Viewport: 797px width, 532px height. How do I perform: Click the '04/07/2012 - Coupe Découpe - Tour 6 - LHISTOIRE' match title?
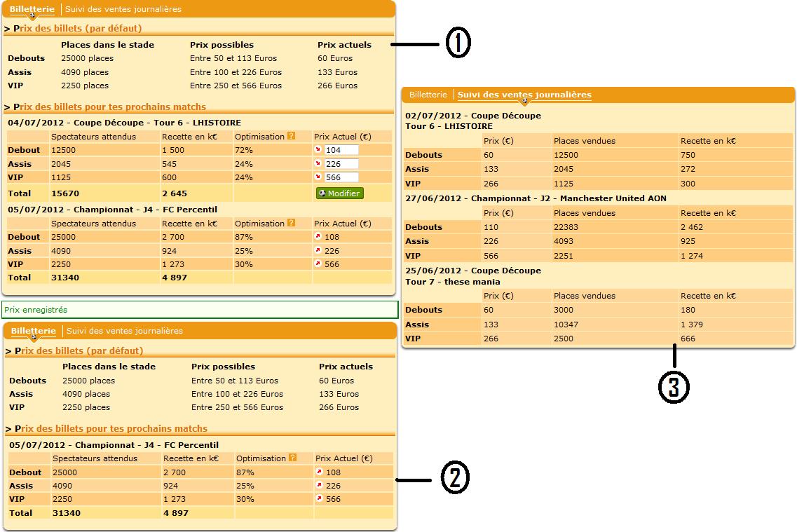coord(125,123)
